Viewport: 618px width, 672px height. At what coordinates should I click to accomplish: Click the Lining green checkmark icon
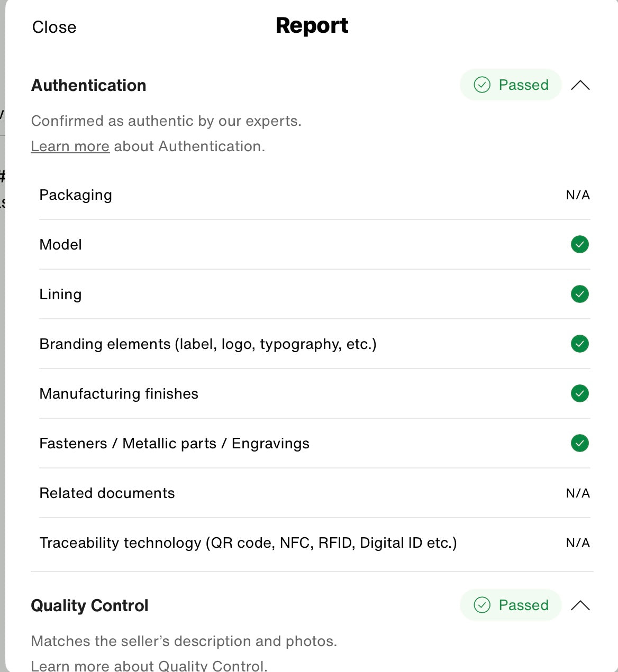580,294
